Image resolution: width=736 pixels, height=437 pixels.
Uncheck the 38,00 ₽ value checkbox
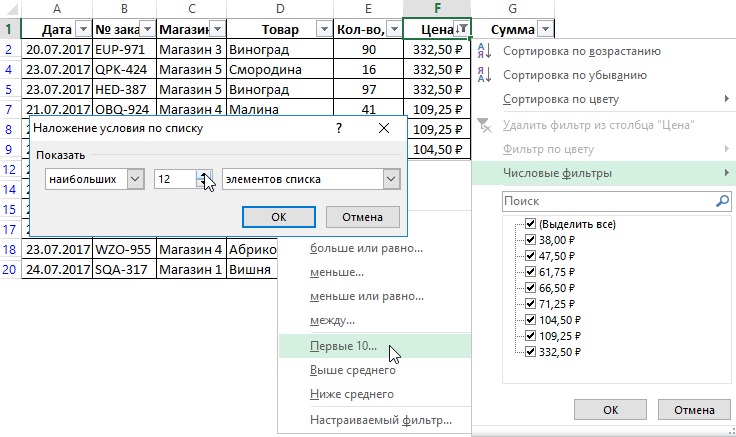pos(530,240)
